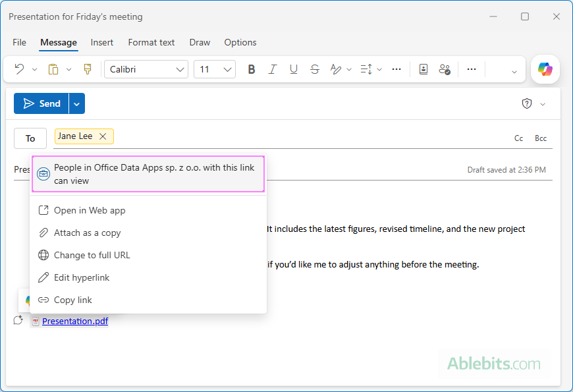Open the File tab
This screenshot has width=573, height=392.
[19, 42]
